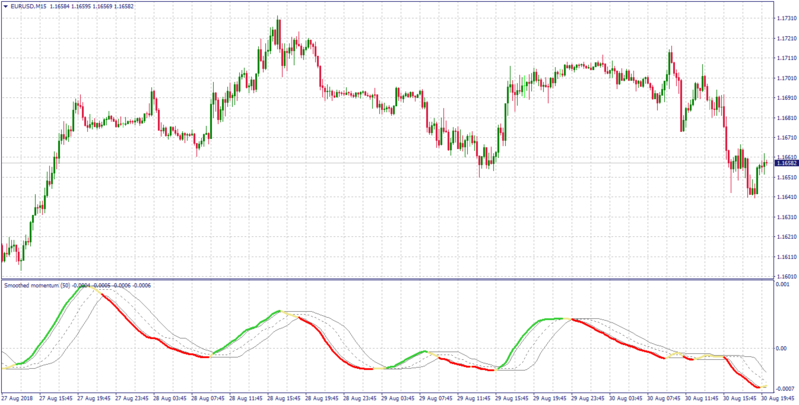Click the 0.00 indicator scale value
This screenshot has height=405, width=799.
782,348
